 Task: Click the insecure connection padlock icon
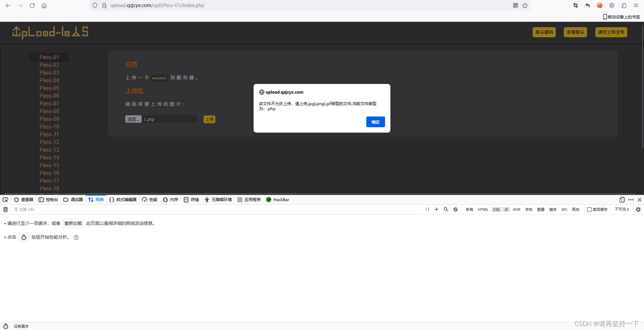(104, 5)
